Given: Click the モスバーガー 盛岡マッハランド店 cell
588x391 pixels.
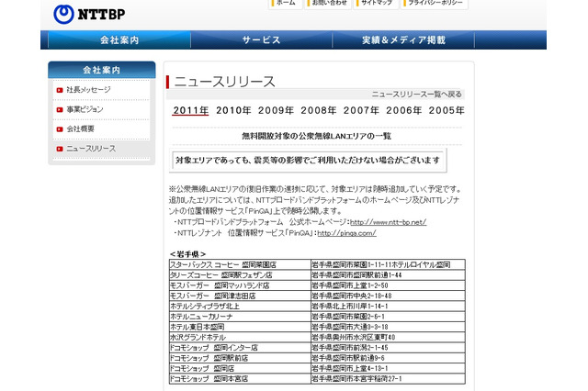Looking at the screenshot, I should 240,285.
